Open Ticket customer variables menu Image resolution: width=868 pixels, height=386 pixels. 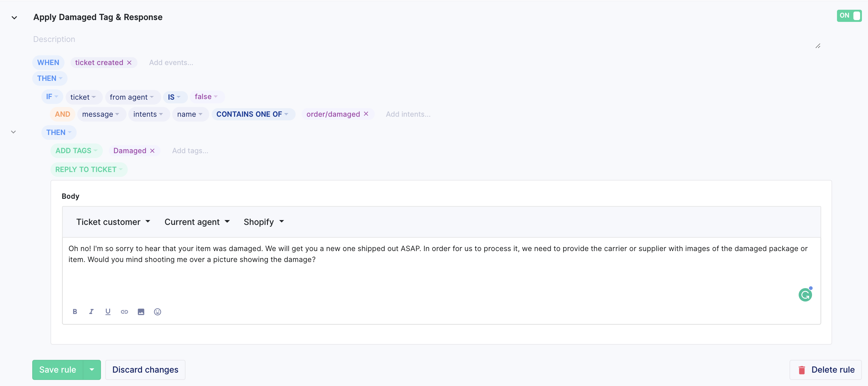click(113, 222)
